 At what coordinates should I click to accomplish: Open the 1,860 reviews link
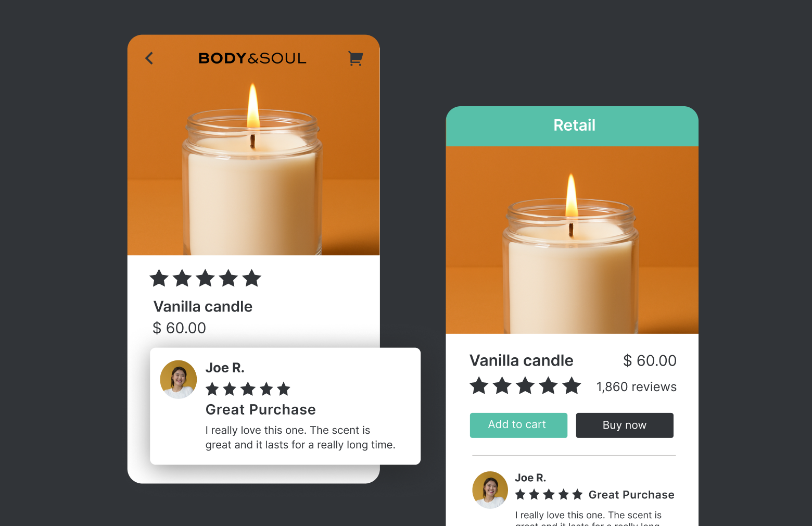(x=636, y=387)
